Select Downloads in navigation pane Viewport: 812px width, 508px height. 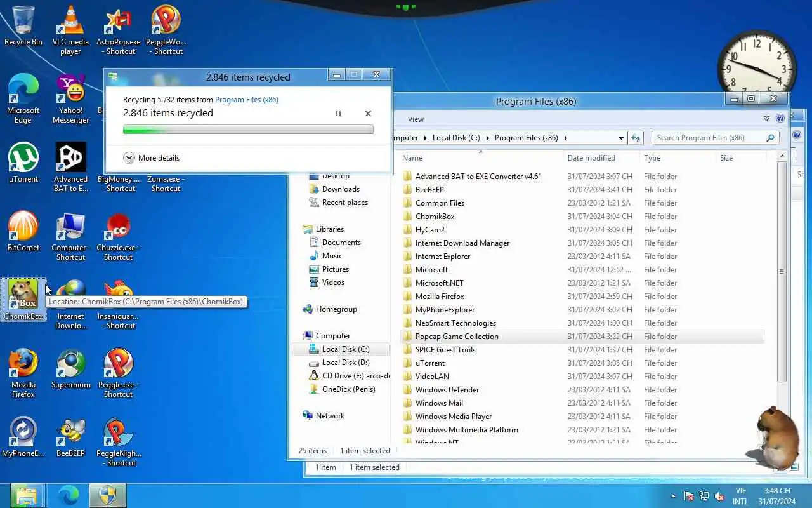point(341,189)
